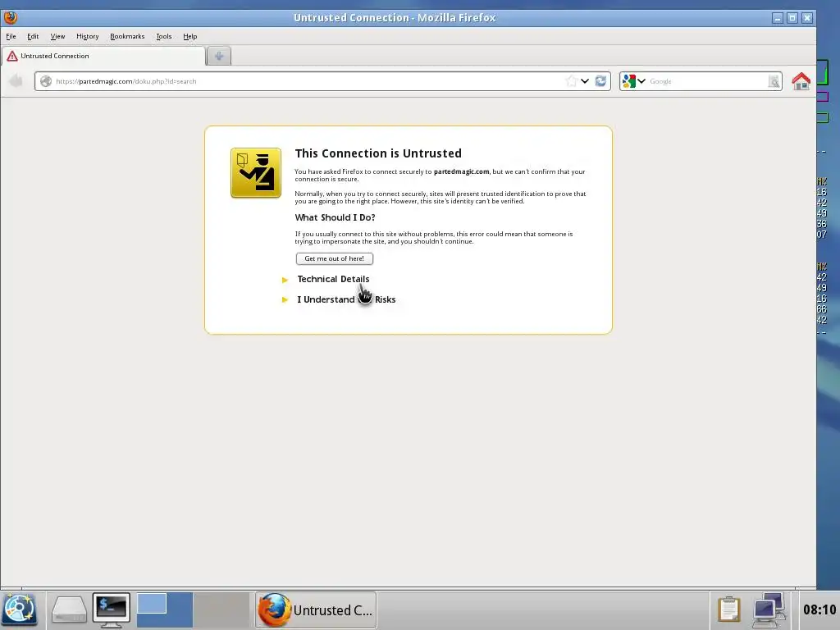The width and height of the screenshot is (840, 630).
Task: Maximize the Firefox window
Action: [792, 18]
